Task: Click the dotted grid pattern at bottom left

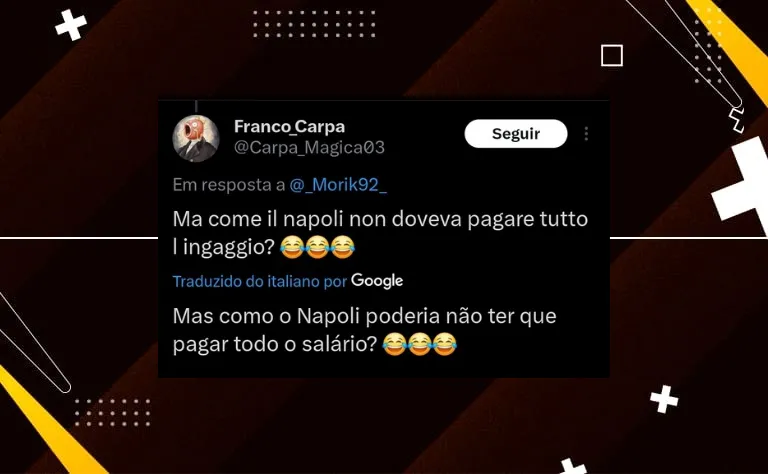Action: tap(113, 412)
